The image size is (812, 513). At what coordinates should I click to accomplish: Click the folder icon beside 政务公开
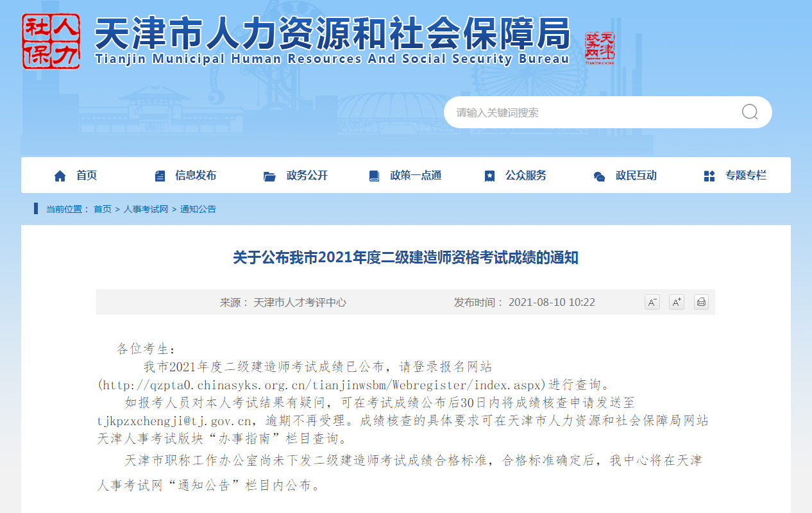point(269,176)
